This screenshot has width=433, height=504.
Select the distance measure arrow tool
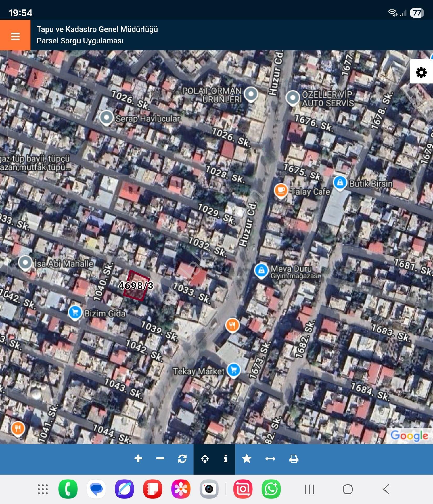point(270,459)
